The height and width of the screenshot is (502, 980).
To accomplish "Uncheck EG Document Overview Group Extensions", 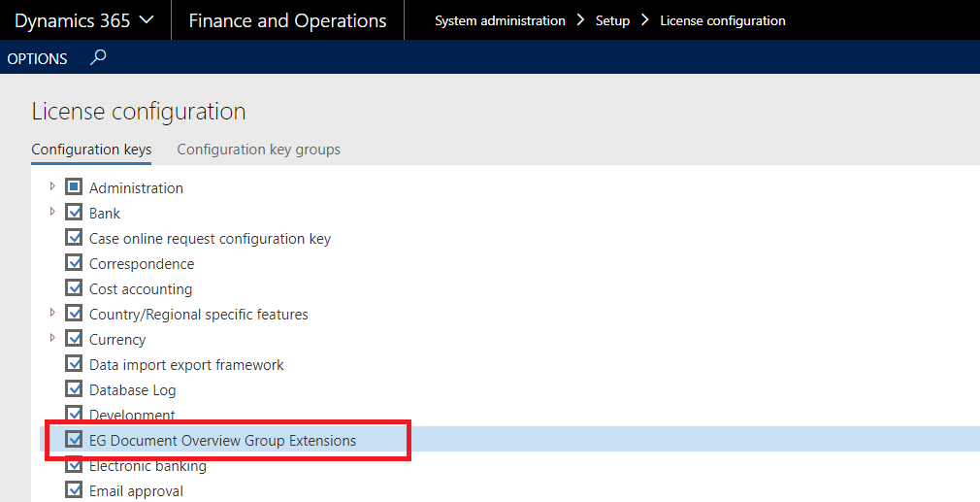I will pyautogui.click(x=74, y=440).
